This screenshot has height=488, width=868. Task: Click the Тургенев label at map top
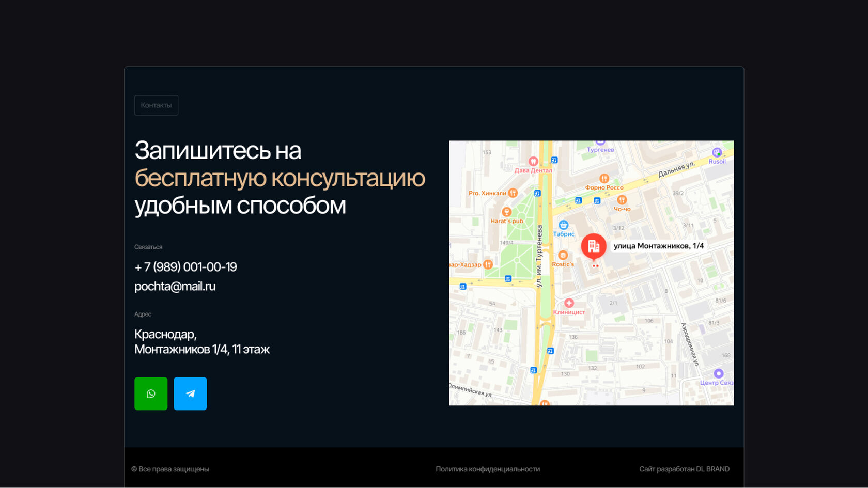[x=600, y=150]
